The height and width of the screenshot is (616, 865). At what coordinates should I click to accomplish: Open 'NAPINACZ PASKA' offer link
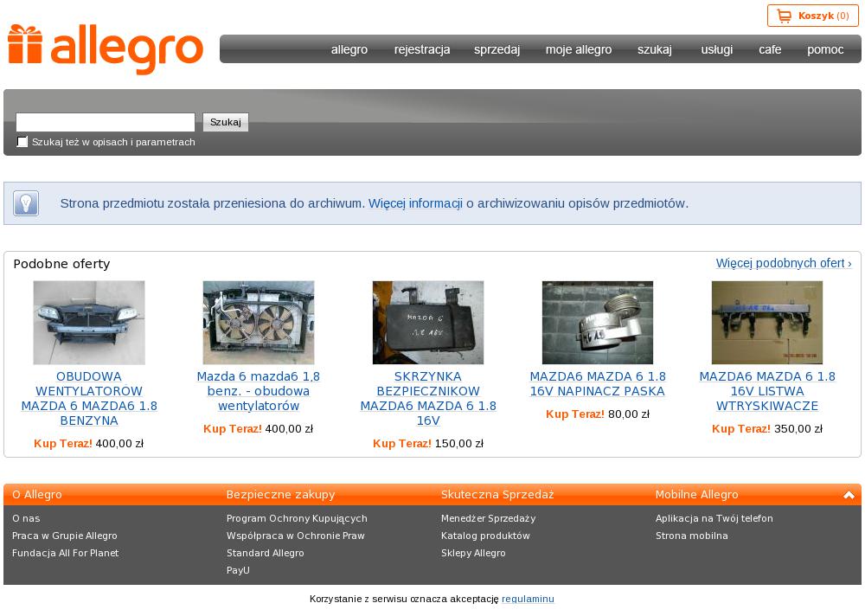(598, 383)
